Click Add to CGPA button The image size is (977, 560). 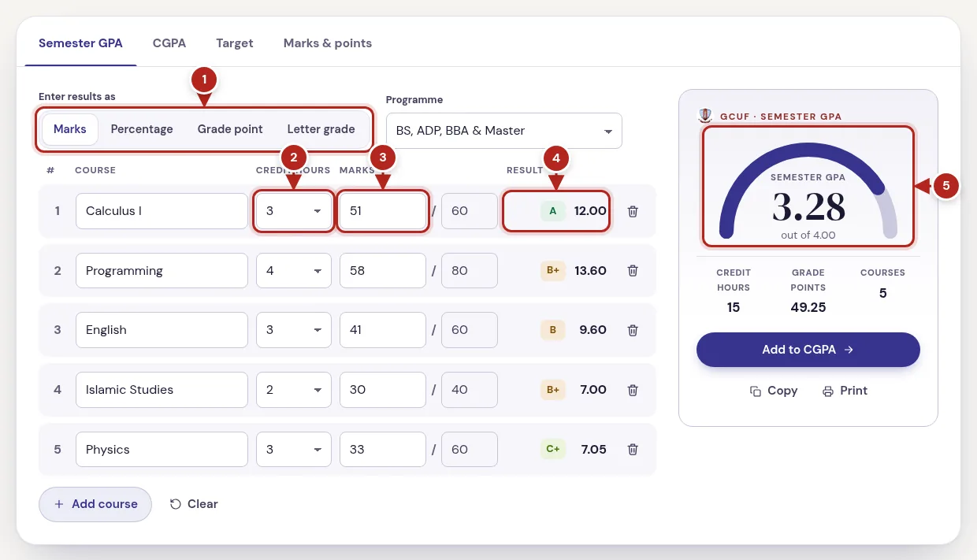(x=808, y=350)
